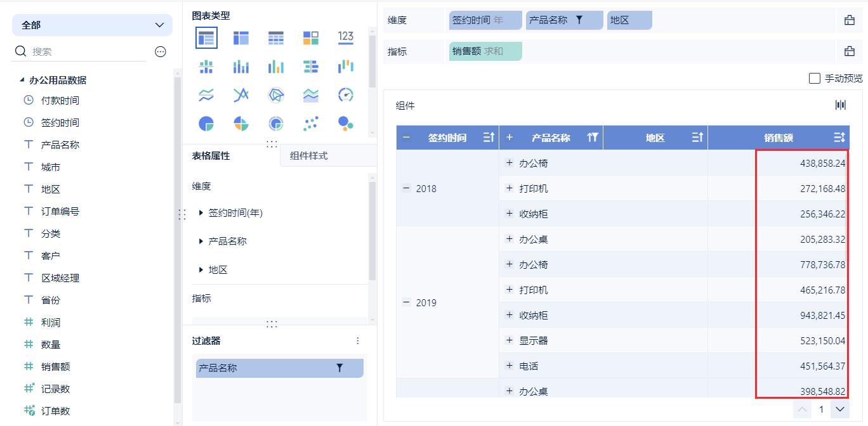Expand the 收纳柜 row under 2018
Screen dimensions: 868x426
[509, 214]
